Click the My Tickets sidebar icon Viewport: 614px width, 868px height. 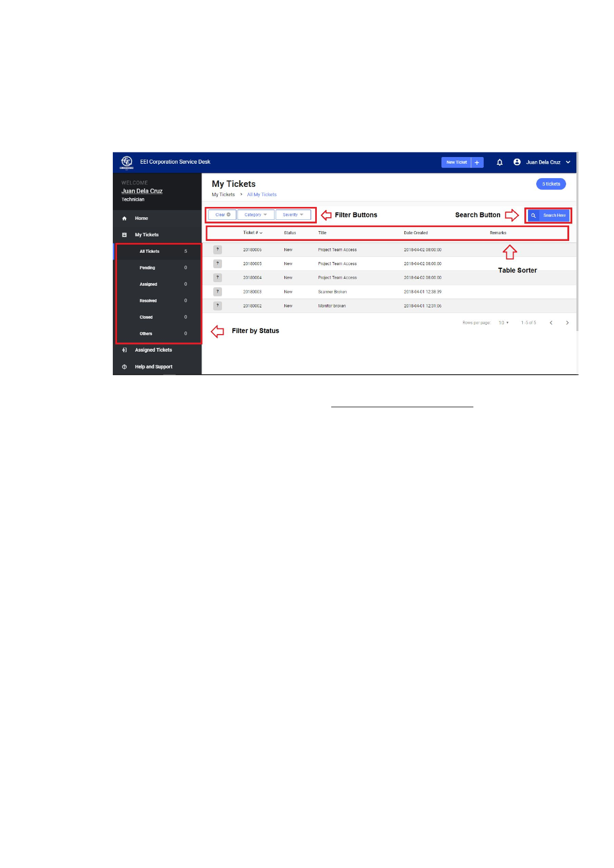tap(124, 235)
